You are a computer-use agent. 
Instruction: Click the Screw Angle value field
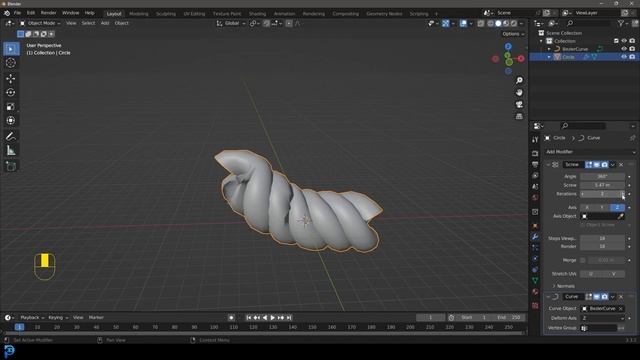point(602,177)
